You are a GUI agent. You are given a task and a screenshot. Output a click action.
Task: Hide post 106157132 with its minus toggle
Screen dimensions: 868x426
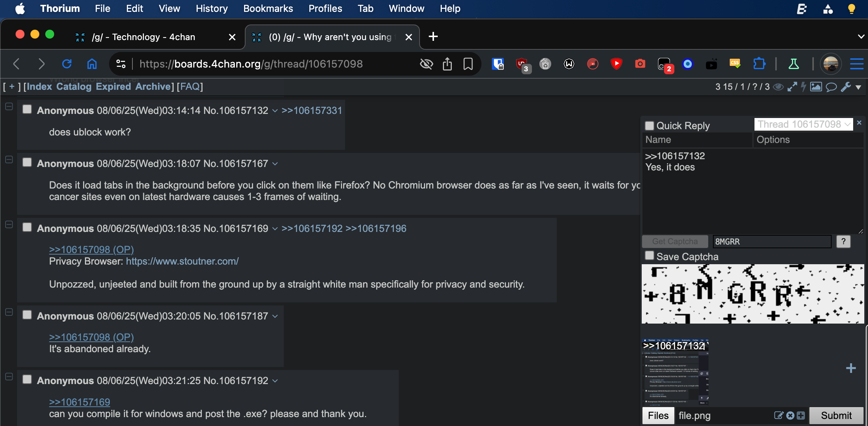pyautogui.click(x=9, y=106)
